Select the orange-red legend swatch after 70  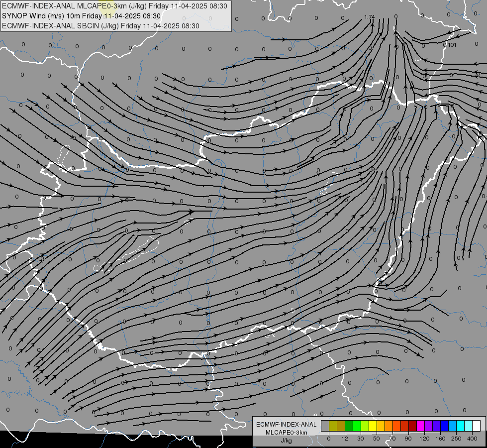click(x=396, y=426)
